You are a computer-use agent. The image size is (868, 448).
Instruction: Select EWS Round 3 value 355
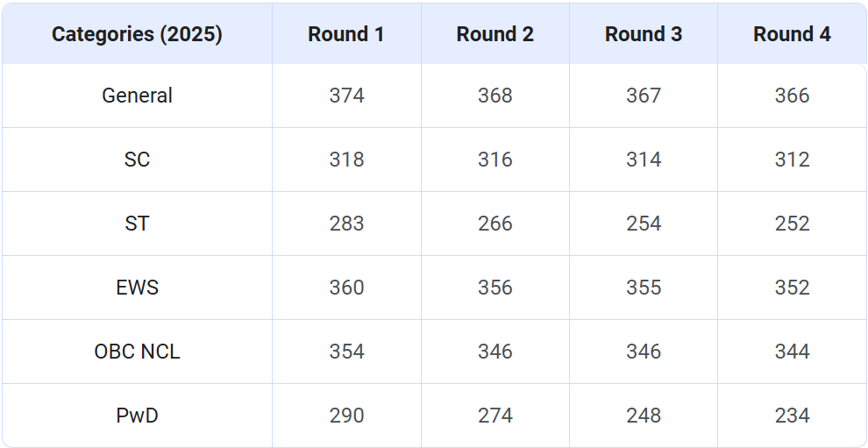(x=644, y=288)
